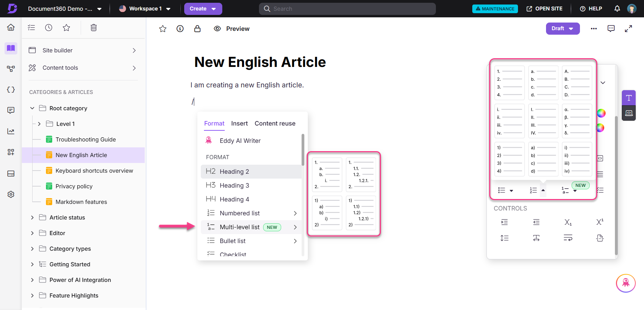This screenshot has height=310, width=644.
Task: Open the Workspace 1 dropdown
Action: 145,9
